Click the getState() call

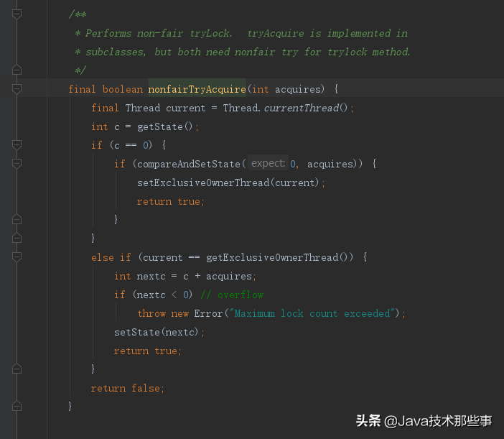click(x=164, y=126)
